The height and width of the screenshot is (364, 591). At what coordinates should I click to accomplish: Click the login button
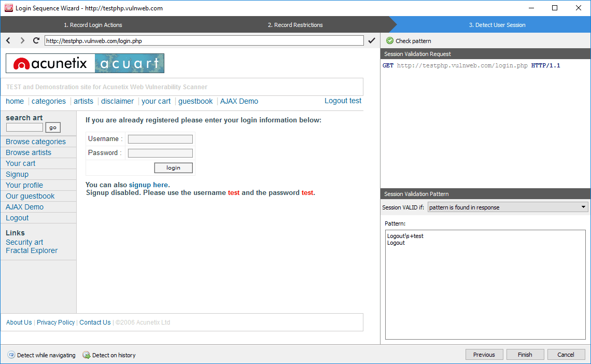tap(173, 167)
